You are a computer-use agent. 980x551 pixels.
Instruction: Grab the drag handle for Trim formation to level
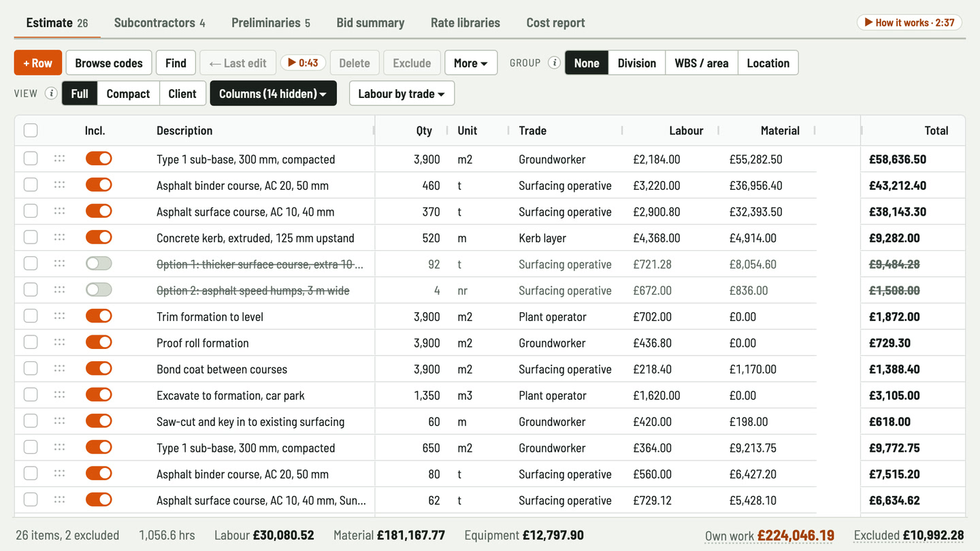click(x=59, y=316)
